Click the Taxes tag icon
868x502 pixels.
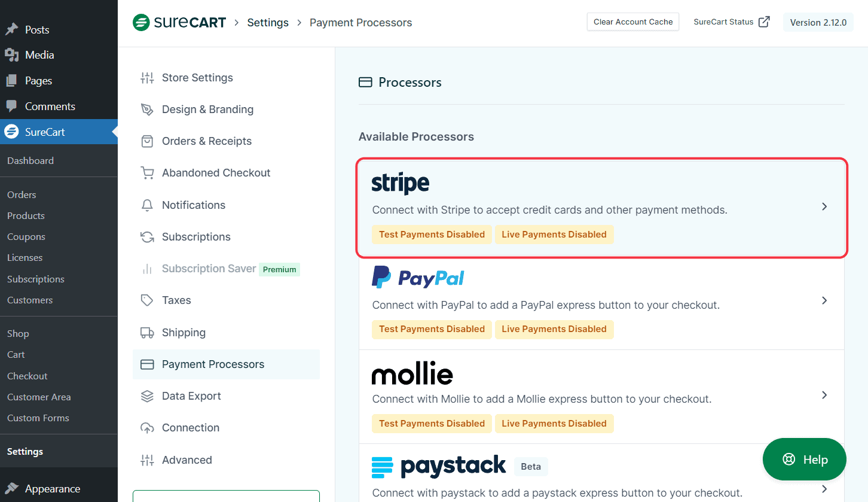[x=147, y=300]
